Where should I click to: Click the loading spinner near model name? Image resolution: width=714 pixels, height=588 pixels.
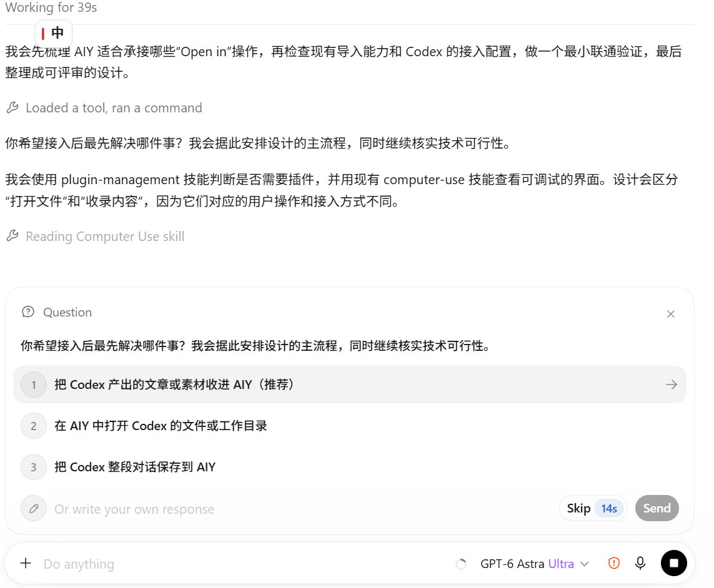click(x=461, y=564)
